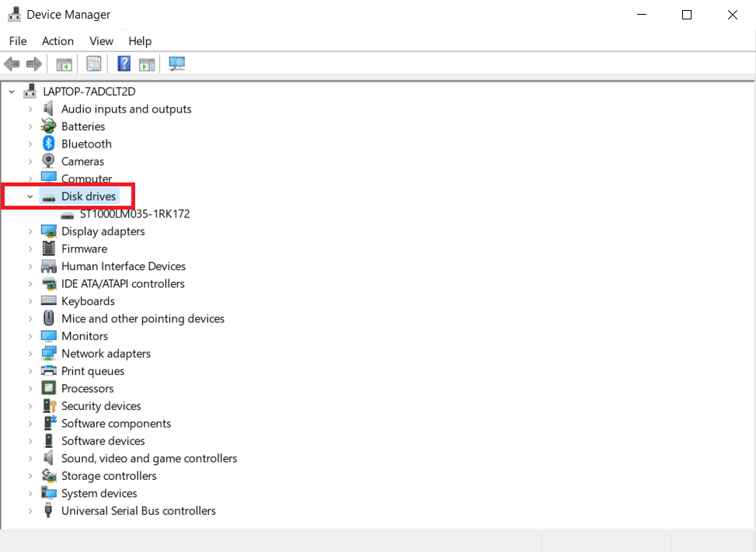The width and height of the screenshot is (756, 552).
Task: Click the Bluetooth device icon
Action: (x=49, y=144)
